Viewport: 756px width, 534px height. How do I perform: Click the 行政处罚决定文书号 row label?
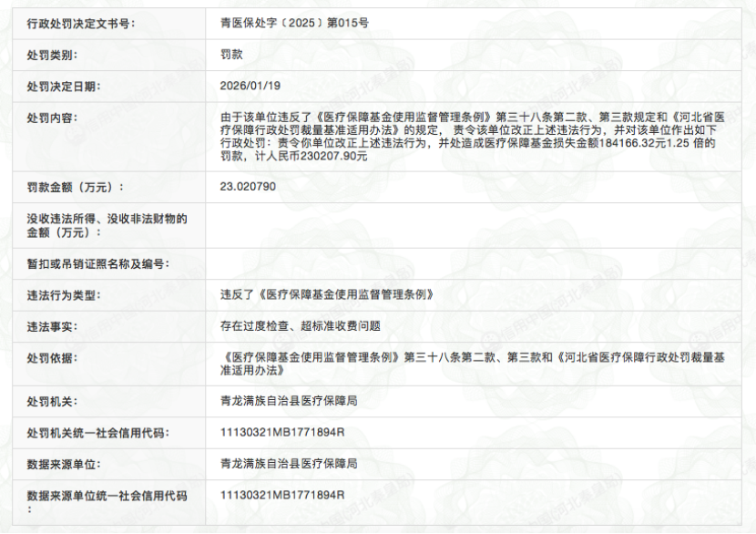click(80, 23)
